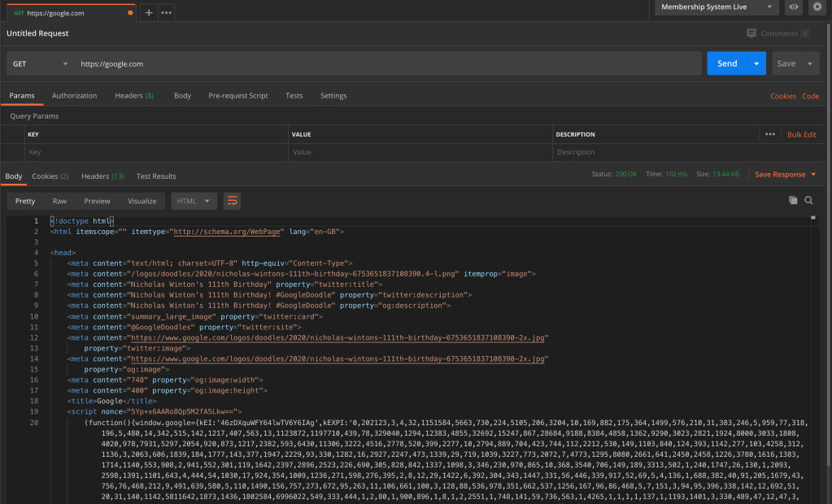Click the blue Send button
The height and width of the screenshot is (504, 832).
coord(727,63)
